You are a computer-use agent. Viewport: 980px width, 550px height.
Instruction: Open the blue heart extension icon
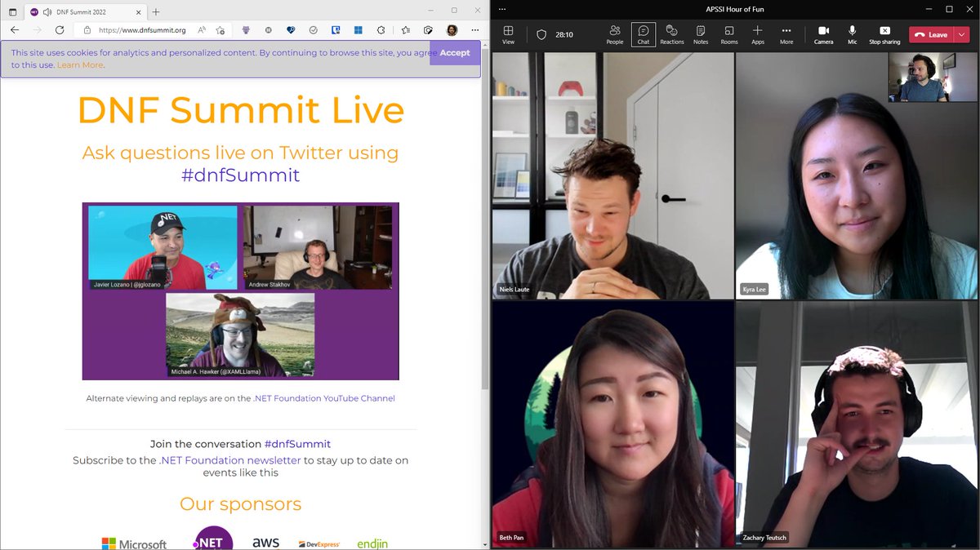pos(291,30)
